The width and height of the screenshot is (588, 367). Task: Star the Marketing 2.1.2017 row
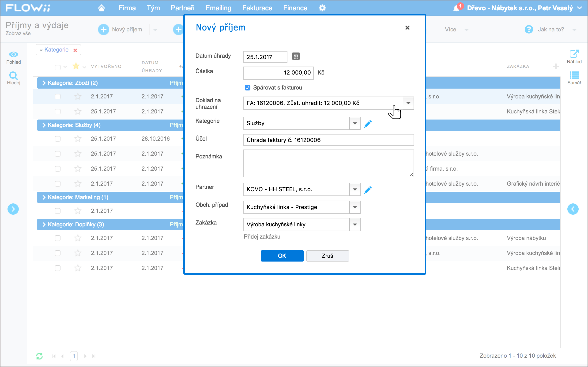(x=78, y=211)
